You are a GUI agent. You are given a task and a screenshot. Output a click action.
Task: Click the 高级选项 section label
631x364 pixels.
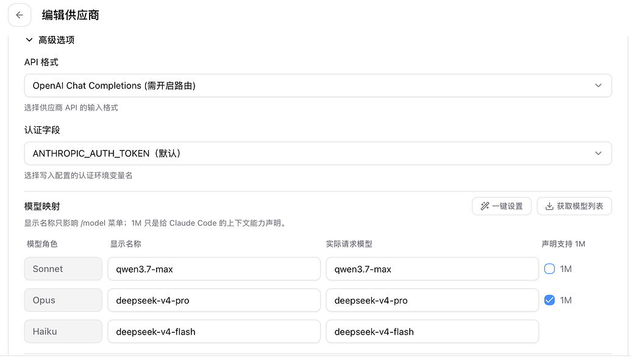[56, 40]
